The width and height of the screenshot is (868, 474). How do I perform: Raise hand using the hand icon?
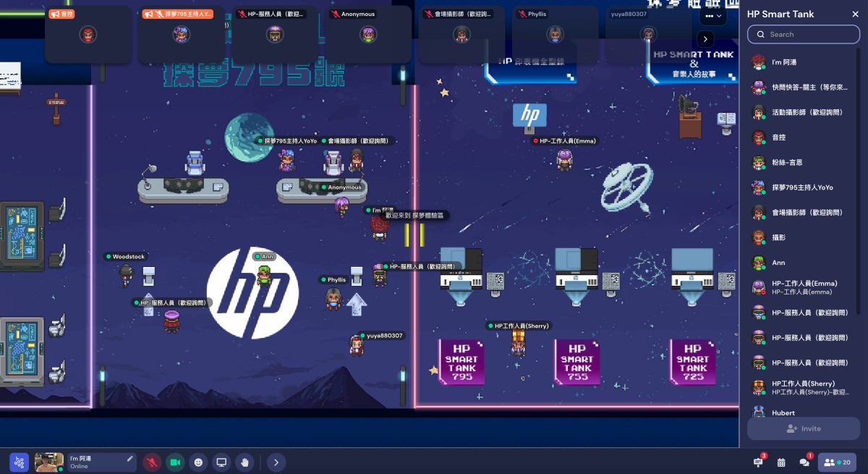pos(244,462)
